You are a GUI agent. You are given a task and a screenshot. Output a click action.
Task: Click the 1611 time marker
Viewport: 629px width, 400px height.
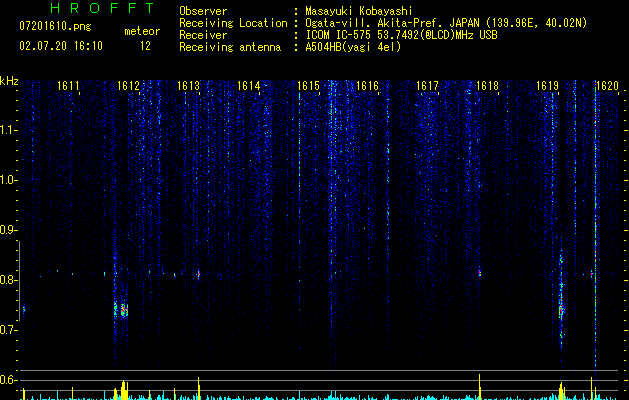pyautogui.click(x=68, y=85)
